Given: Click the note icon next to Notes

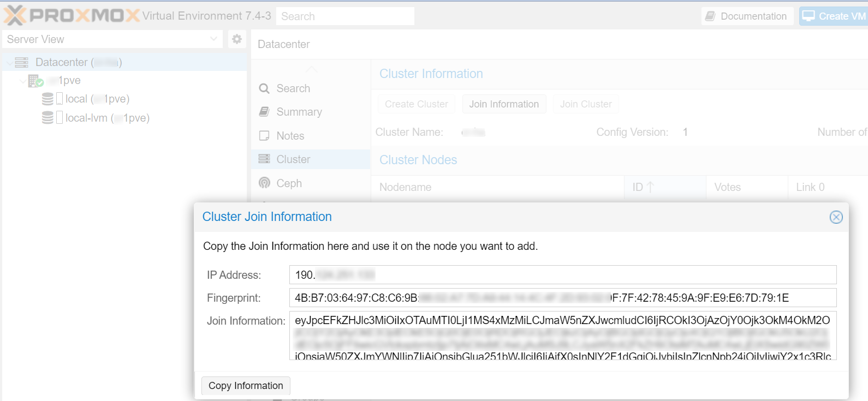Looking at the screenshot, I should tap(264, 136).
